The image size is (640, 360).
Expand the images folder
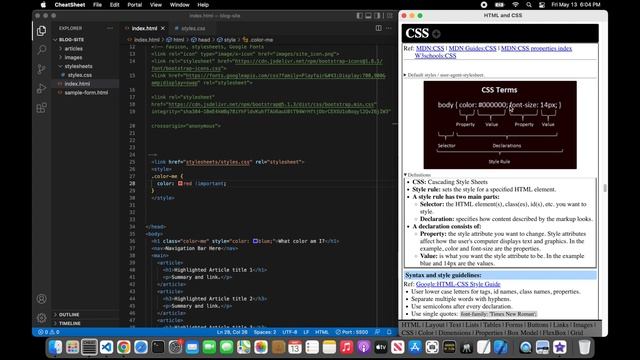coord(73,58)
